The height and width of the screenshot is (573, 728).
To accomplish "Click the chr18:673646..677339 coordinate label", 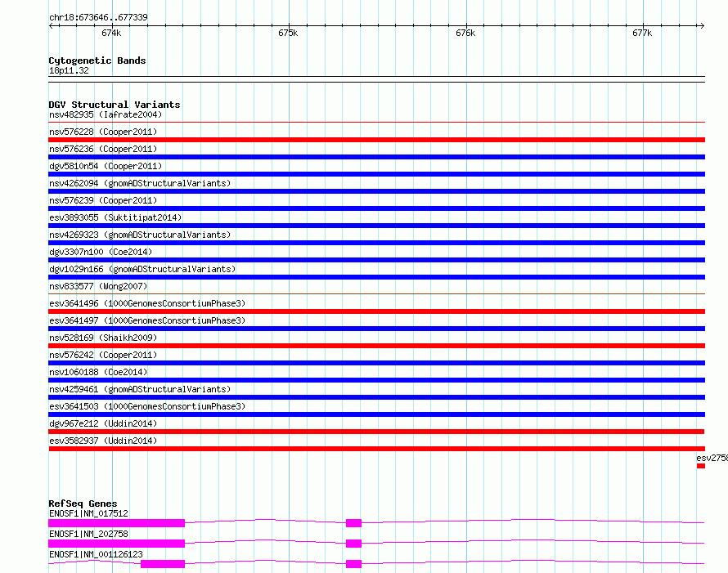I will pos(98,17).
